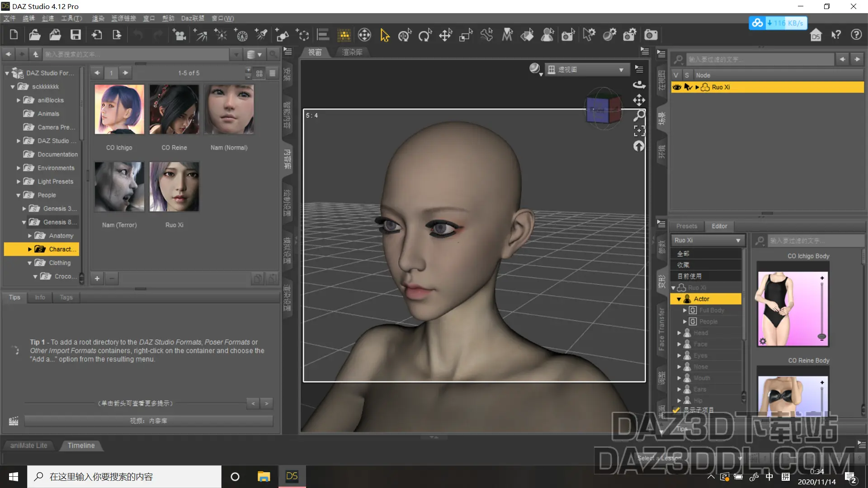Click the Export file toolbar icon
This screenshot has width=868, height=488.
[x=117, y=35]
